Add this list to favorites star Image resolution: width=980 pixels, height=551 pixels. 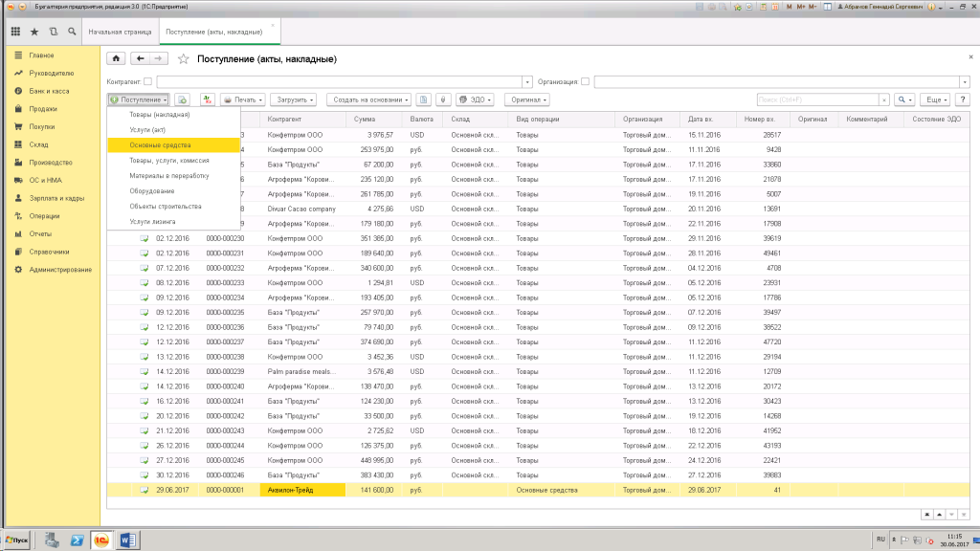(183, 58)
